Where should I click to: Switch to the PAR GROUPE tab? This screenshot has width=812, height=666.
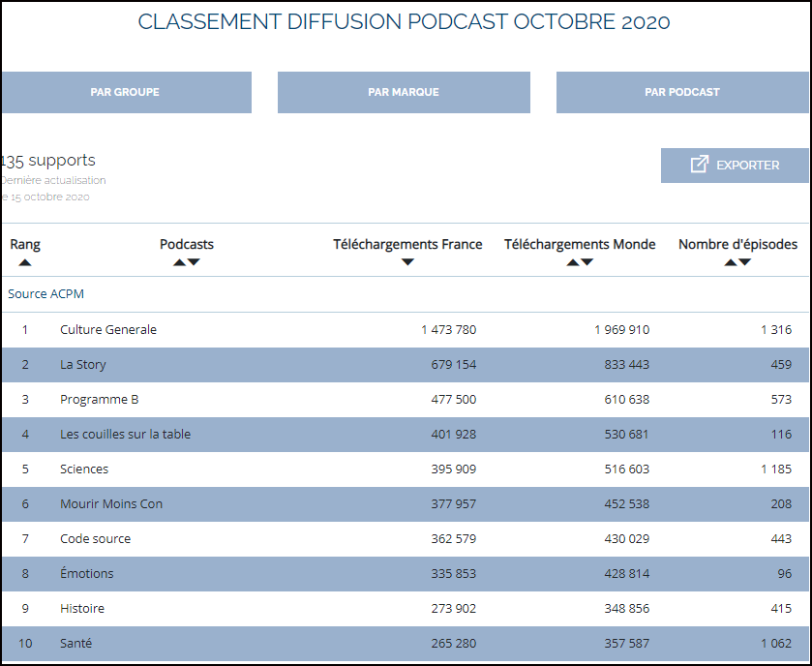(126, 92)
